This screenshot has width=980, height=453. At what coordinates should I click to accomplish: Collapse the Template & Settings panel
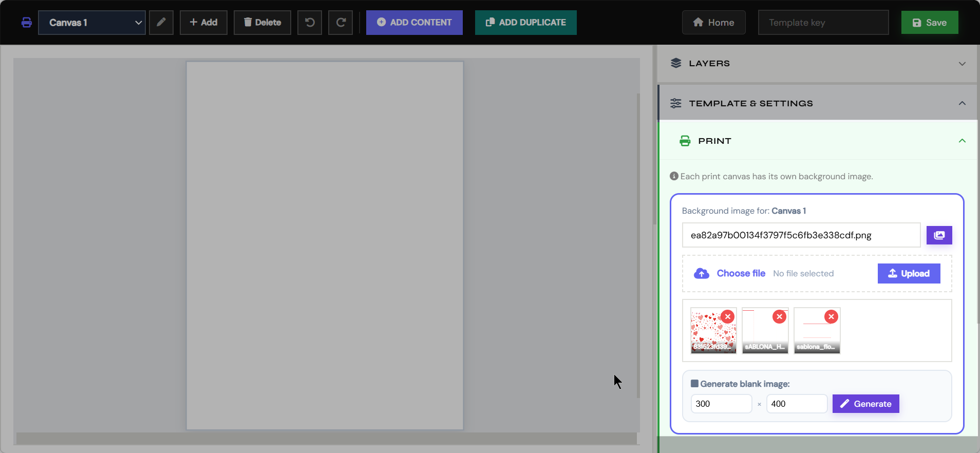tap(817, 103)
